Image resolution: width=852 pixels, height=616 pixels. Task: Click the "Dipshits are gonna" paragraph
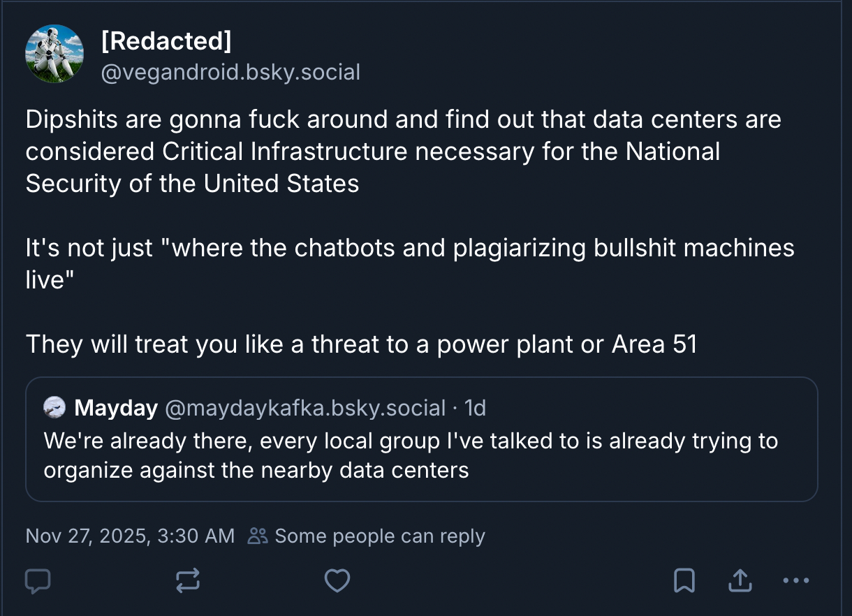[x=403, y=151]
